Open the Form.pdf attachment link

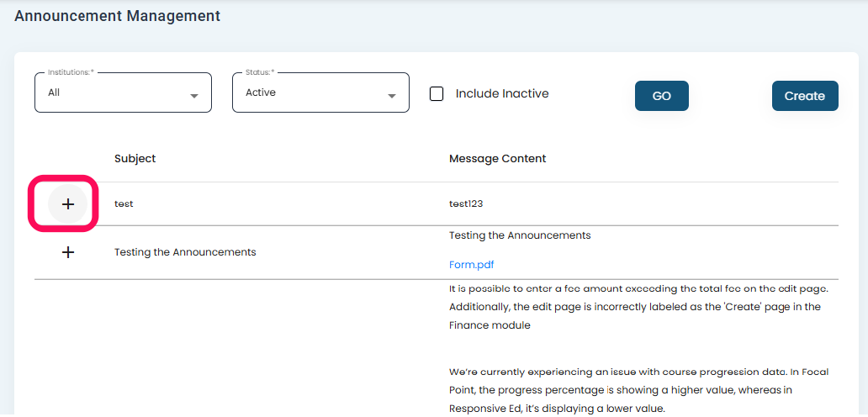point(472,264)
